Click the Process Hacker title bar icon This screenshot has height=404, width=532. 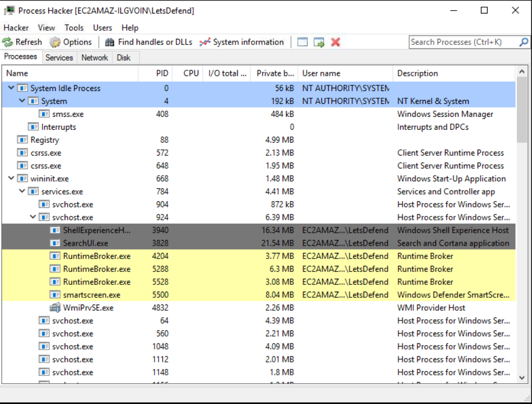[x=10, y=10]
